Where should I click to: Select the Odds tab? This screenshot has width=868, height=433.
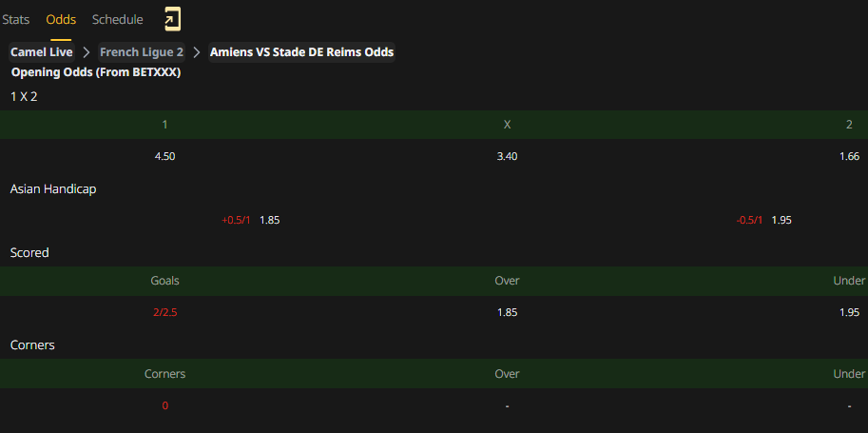coord(61,20)
